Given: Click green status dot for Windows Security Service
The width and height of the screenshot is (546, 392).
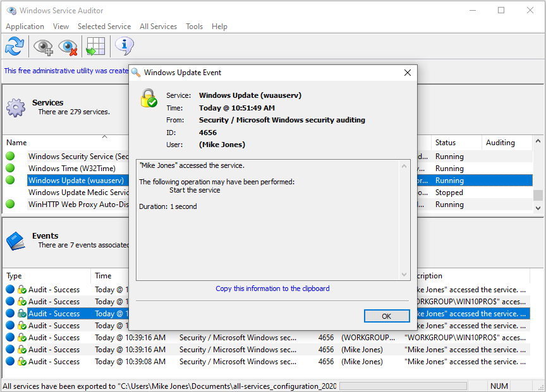Looking at the screenshot, I should 11,156.
